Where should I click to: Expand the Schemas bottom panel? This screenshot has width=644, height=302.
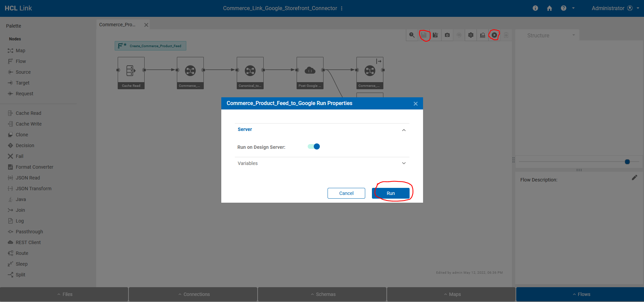click(323, 294)
